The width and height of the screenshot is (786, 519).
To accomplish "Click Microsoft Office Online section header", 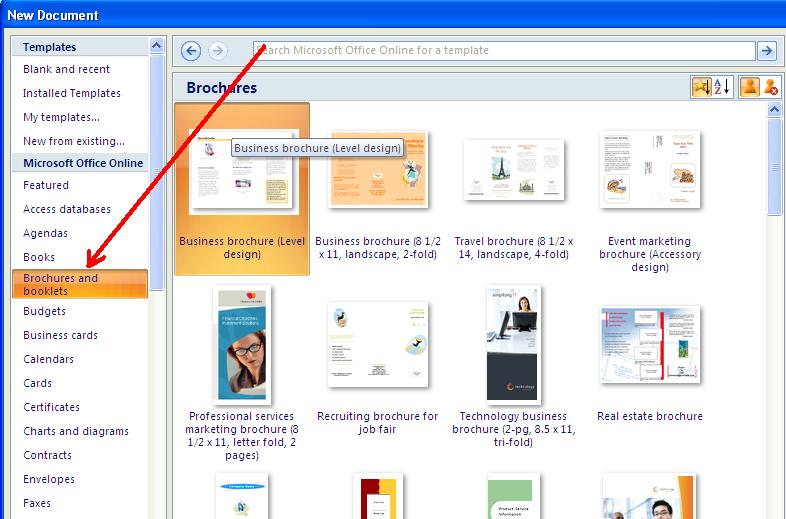I will (83, 163).
